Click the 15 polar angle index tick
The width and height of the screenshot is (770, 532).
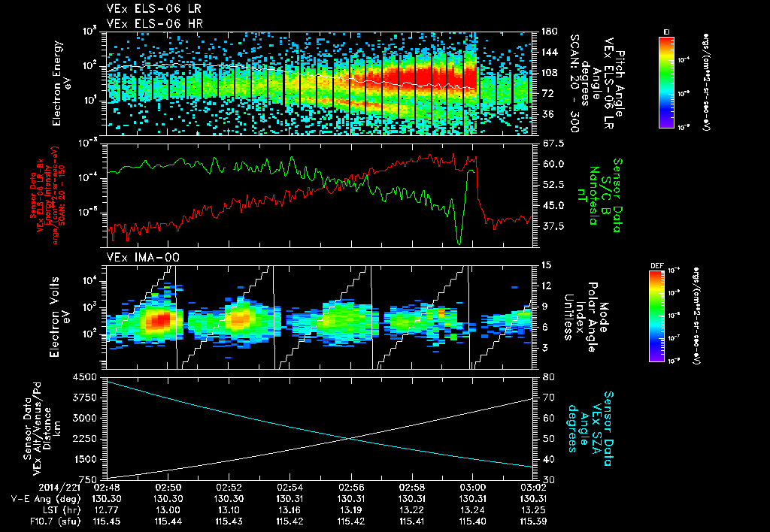click(x=546, y=265)
